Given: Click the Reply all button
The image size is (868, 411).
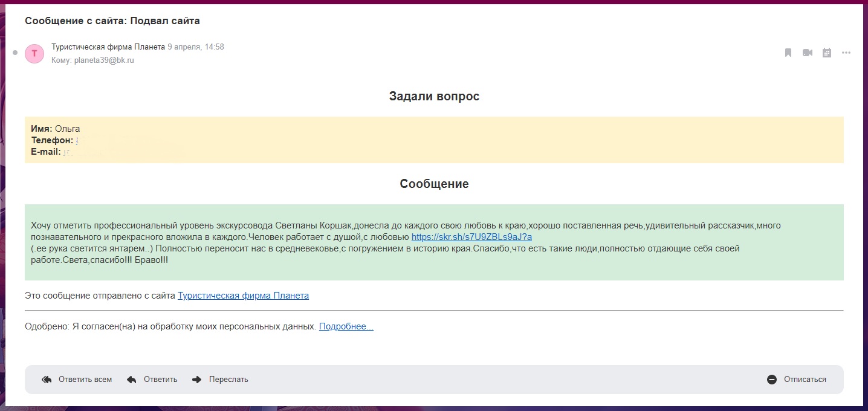Looking at the screenshot, I should click(77, 380).
